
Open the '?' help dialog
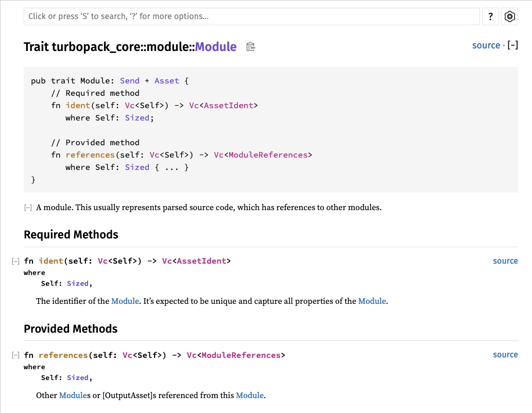pyautogui.click(x=490, y=16)
